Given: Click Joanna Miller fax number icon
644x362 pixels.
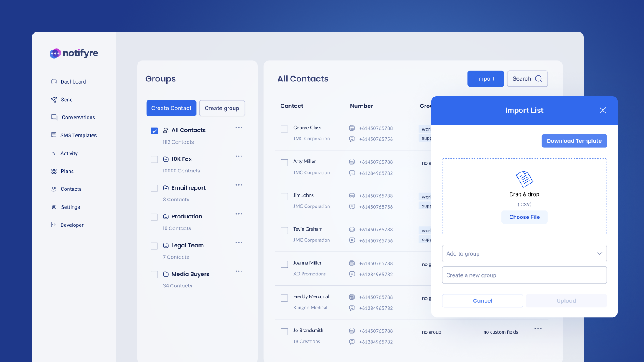Looking at the screenshot, I should pyautogui.click(x=352, y=263).
